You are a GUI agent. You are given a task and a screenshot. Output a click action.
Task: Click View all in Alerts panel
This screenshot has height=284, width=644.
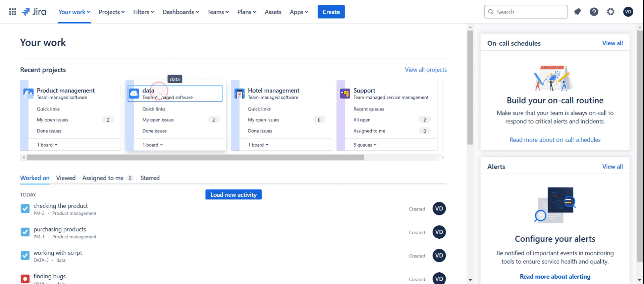[x=612, y=167]
